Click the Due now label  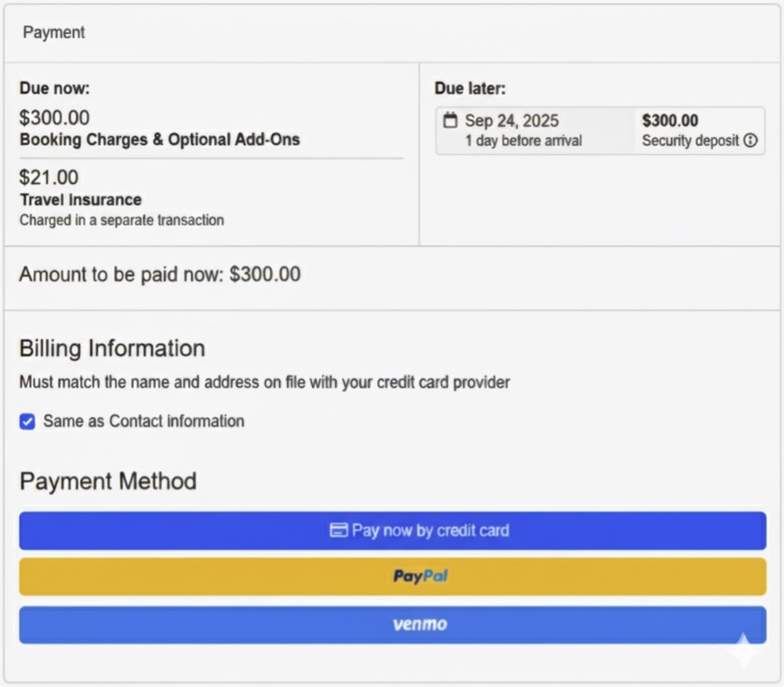click(x=54, y=88)
